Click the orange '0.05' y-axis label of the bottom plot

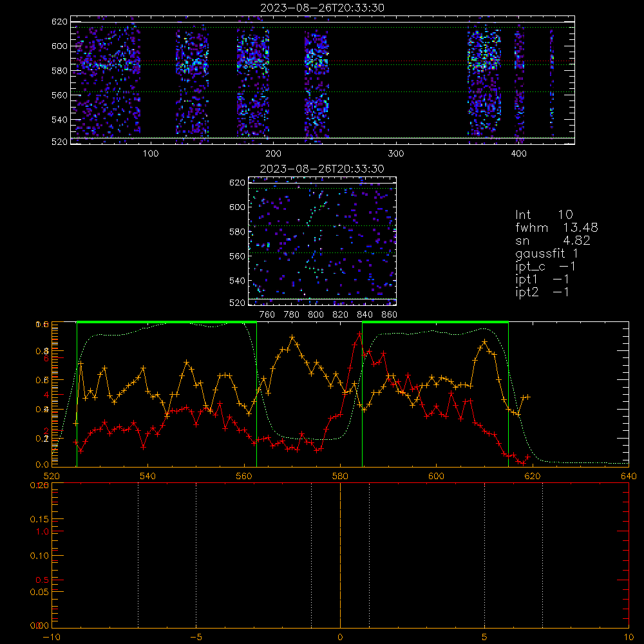[39, 592]
